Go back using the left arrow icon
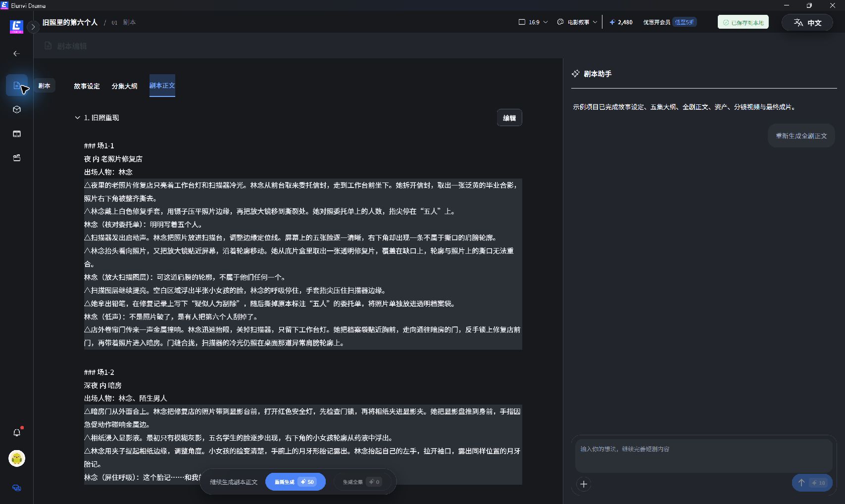845x504 pixels. pyautogui.click(x=16, y=53)
